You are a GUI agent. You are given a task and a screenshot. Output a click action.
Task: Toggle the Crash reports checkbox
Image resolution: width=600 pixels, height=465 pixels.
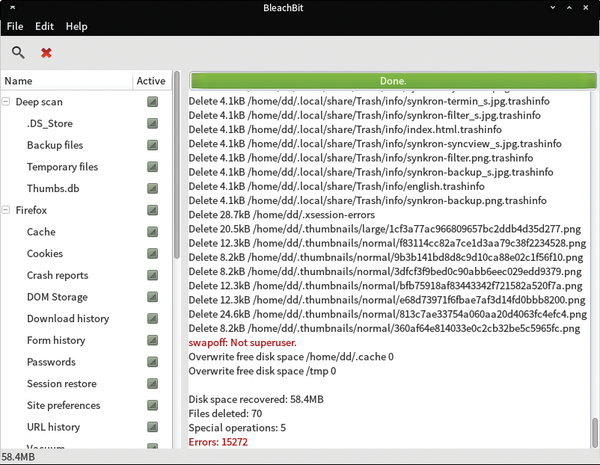pos(153,275)
